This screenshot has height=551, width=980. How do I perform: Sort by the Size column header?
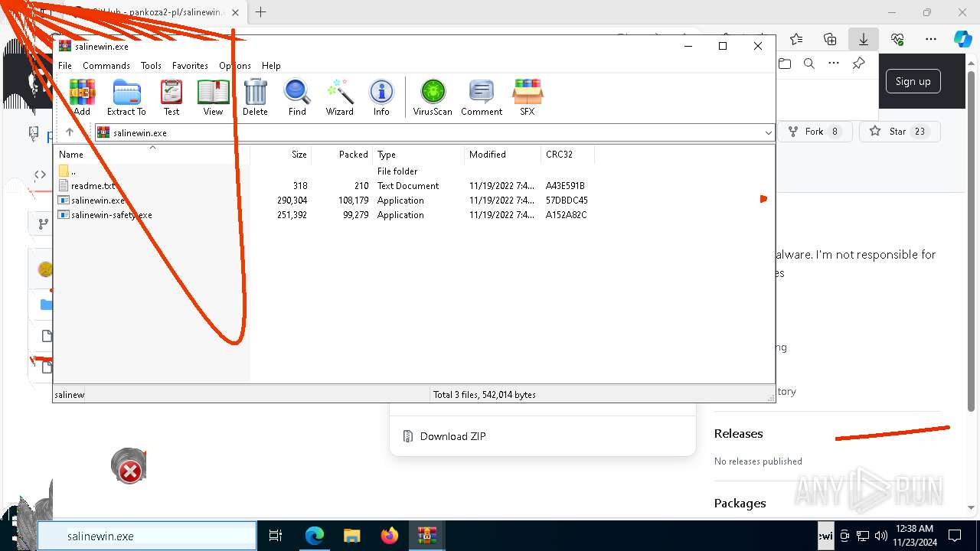[x=280, y=155]
